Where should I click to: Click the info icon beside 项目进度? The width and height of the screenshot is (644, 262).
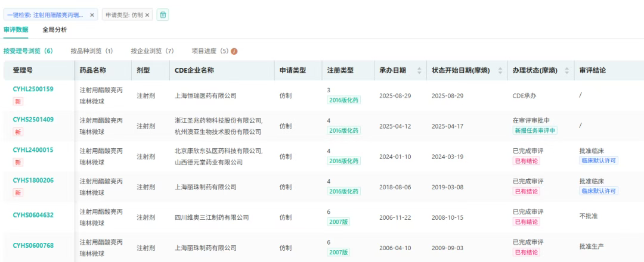234,51
